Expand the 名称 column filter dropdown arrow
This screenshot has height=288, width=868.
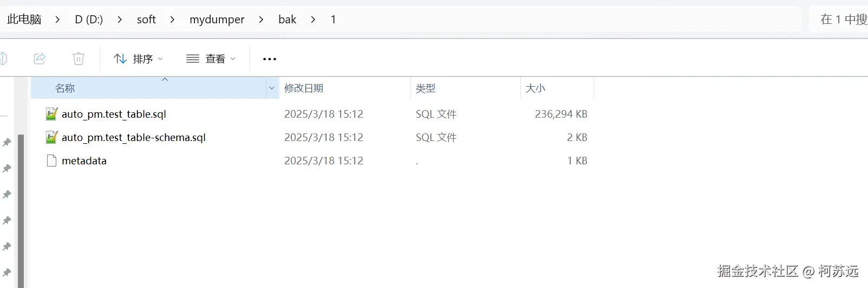[272, 88]
